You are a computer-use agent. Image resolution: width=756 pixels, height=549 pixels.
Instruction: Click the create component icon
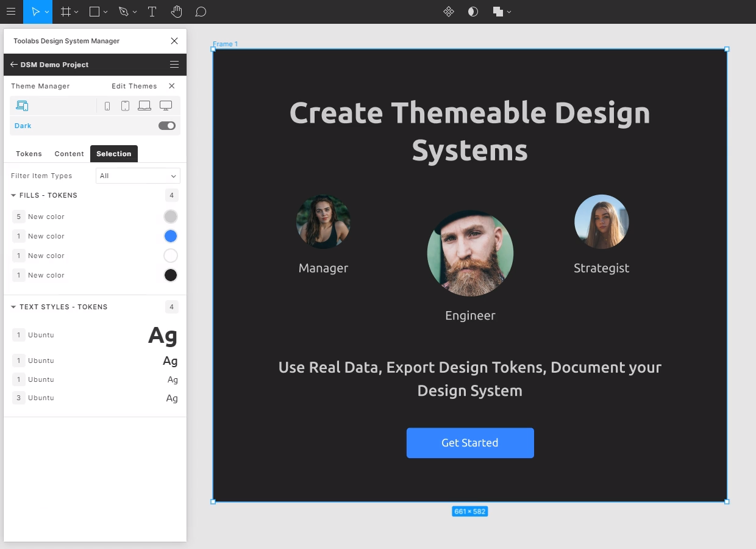click(448, 12)
